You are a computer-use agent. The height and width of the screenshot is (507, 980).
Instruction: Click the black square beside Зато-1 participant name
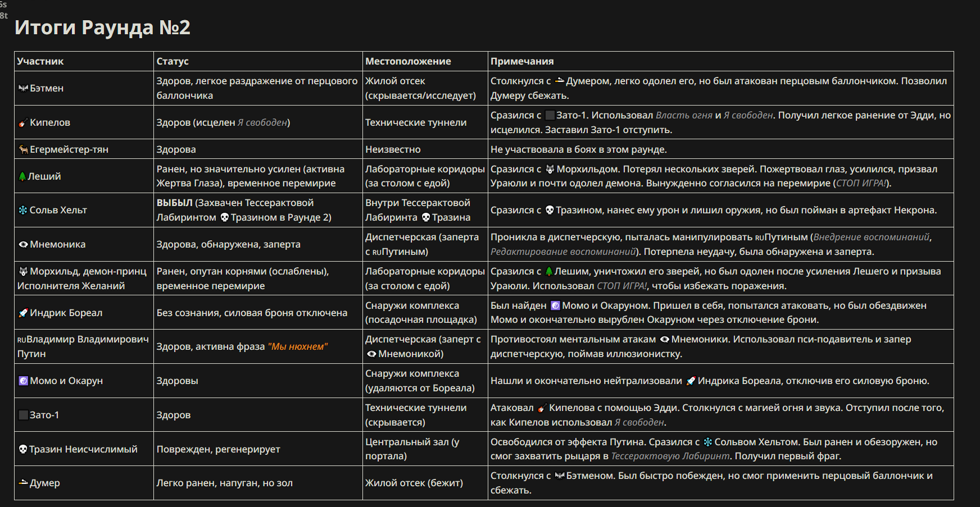23,415
